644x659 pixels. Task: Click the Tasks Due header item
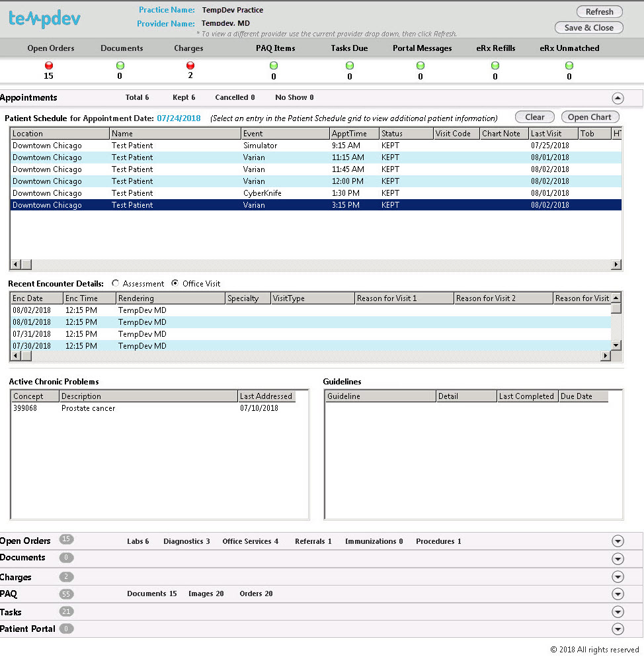[x=350, y=48]
